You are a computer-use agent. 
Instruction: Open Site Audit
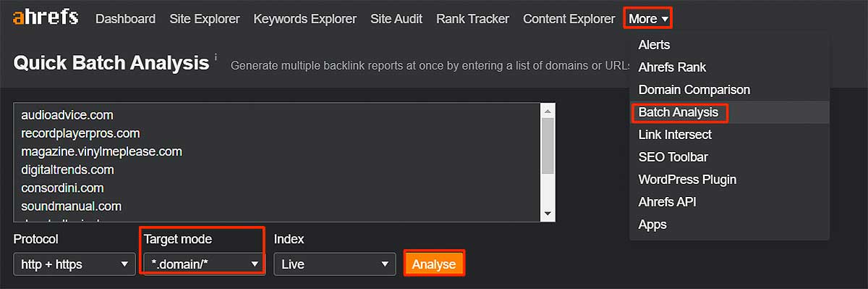pos(396,19)
